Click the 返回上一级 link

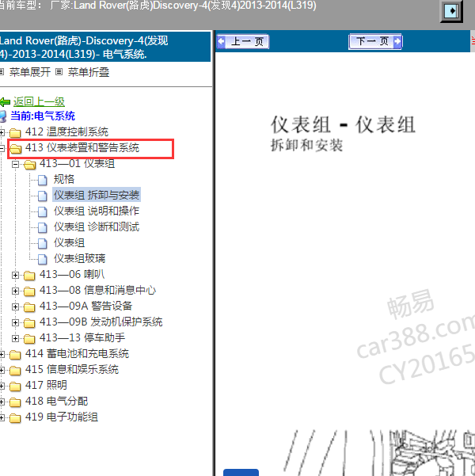[x=39, y=101]
